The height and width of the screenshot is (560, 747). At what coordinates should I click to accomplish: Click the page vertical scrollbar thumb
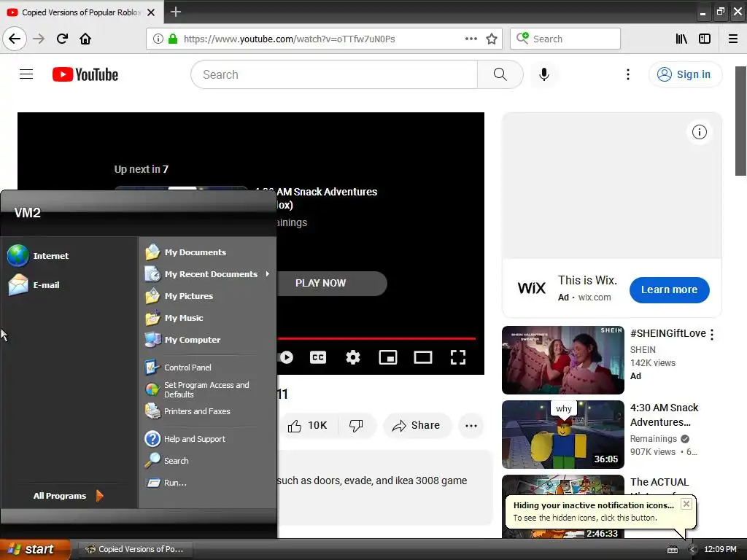coord(740,121)
